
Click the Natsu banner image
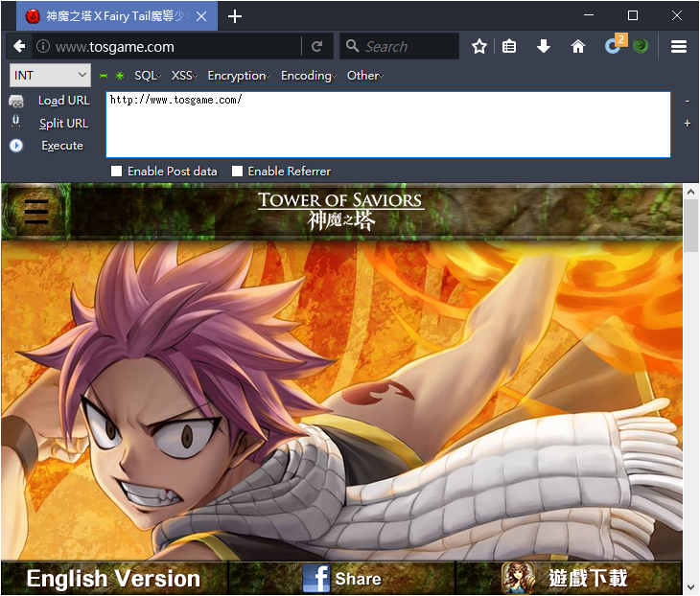pos(341,401)
